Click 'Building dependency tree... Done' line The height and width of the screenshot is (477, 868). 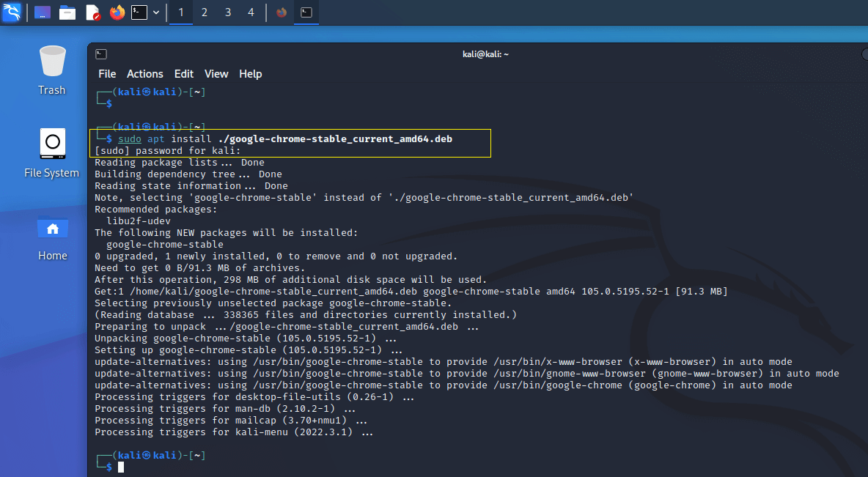tap(188, 174)
